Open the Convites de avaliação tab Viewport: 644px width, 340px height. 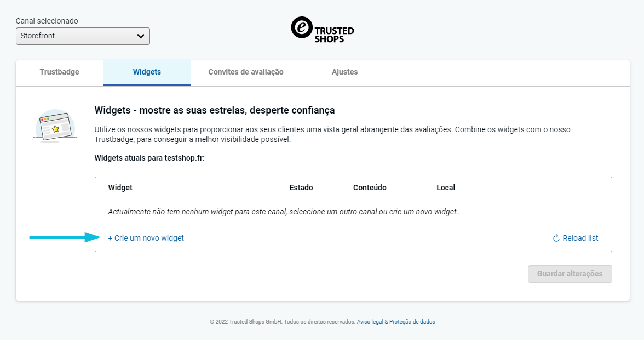pos(245,72)
